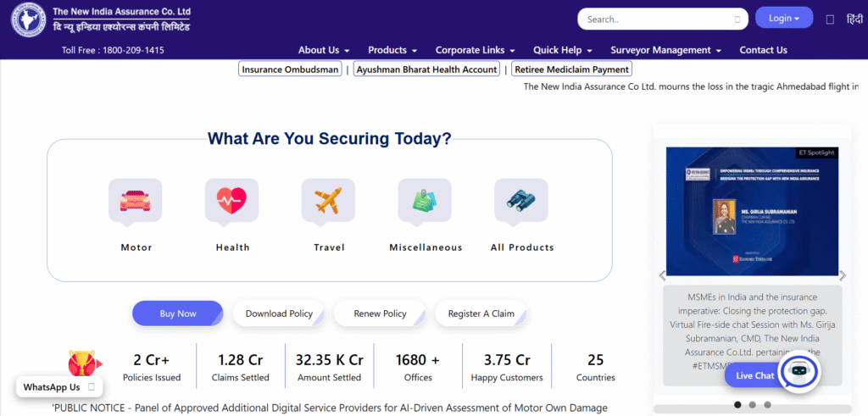This screenshot has width=868, height=416.
Task: Open the Live Chat robot icon
Action: 799,371
